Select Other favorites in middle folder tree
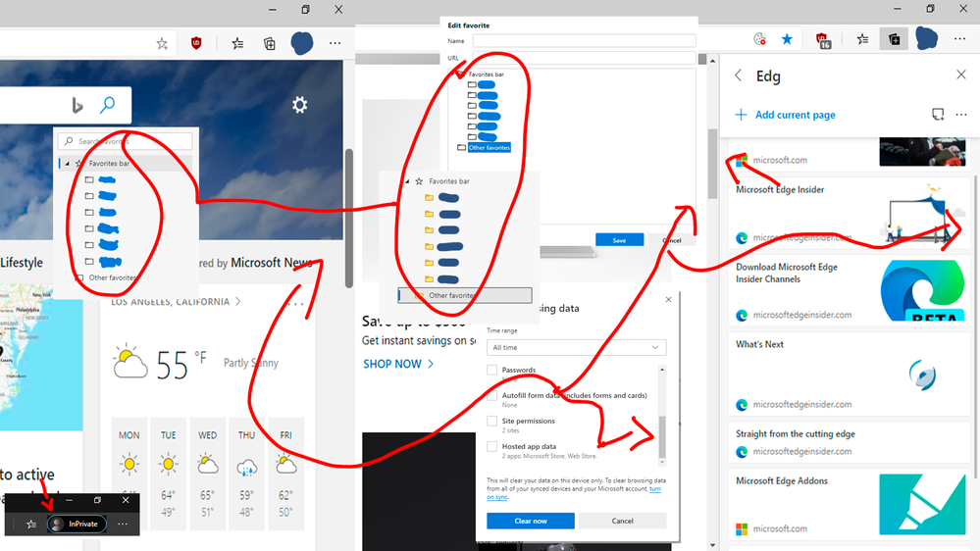 click(x=465, y=295)
